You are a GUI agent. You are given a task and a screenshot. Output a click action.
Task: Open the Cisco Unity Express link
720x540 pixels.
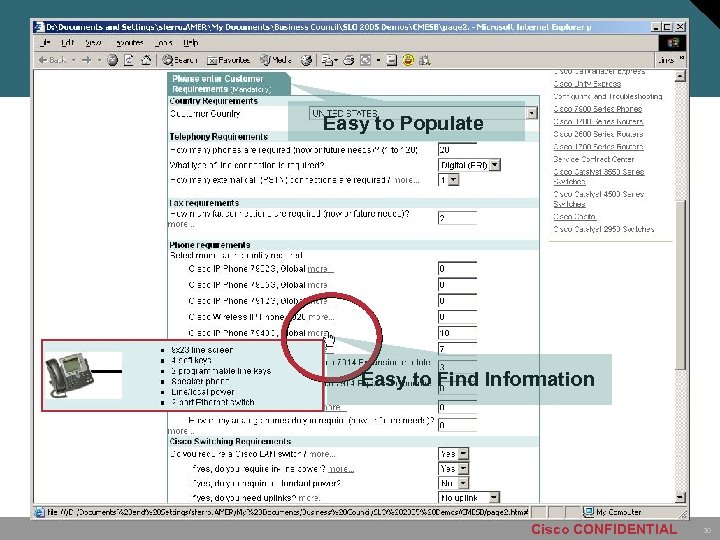click(587, 84)
